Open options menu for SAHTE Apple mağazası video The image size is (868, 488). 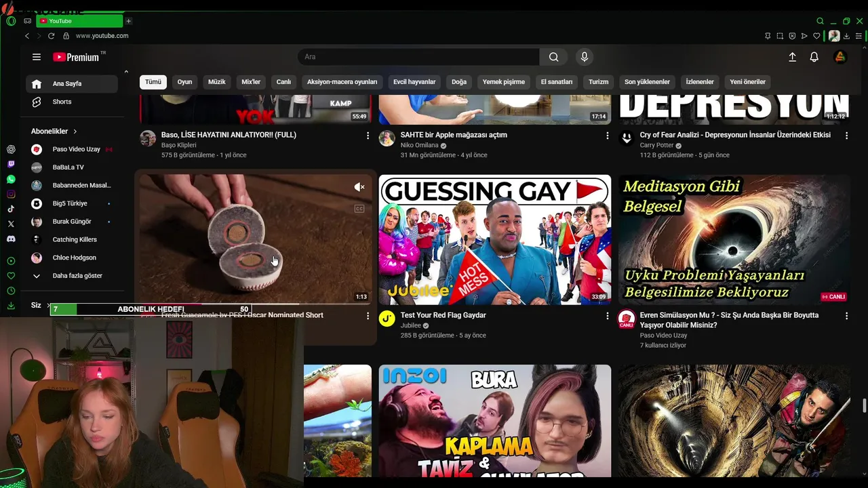pos(608,136)
